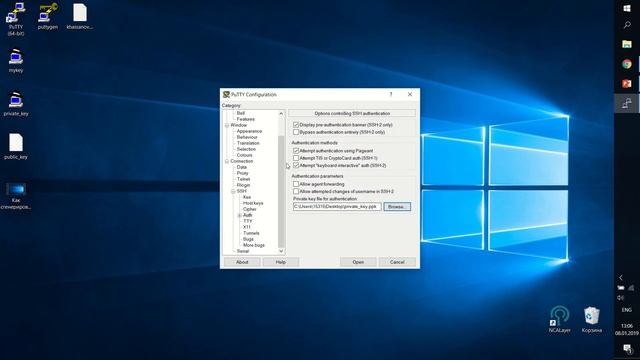Open the network status tray icon

click(x=631, y=288)
